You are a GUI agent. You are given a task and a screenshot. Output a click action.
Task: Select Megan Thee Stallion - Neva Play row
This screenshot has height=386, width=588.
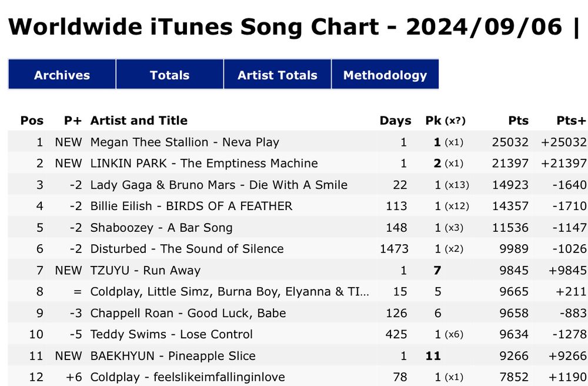point(185,142)
